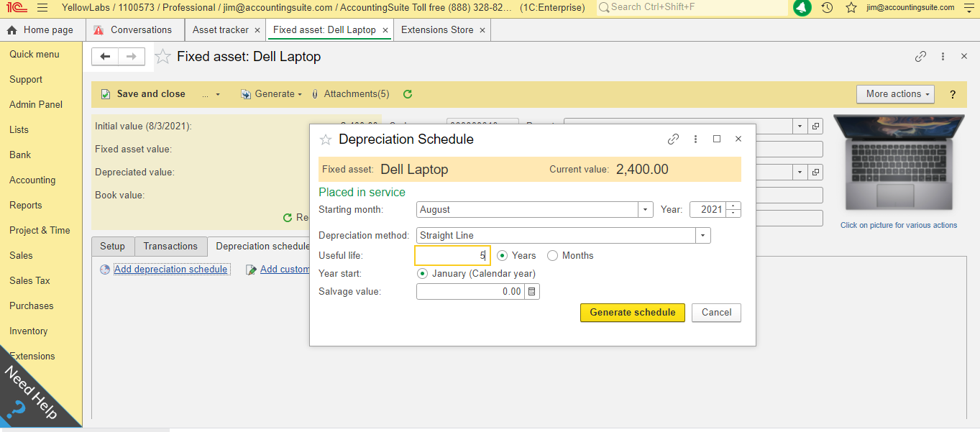The width and height of the screenshot is (980, 432).
Task: Click the Salvage value input field
Action: [x=471, y=291]
